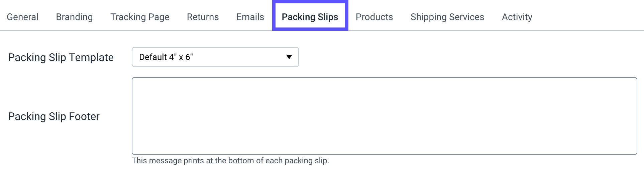Focus the Packing Slip Footer text area
644x169 pixels.
tap(384, 116)
